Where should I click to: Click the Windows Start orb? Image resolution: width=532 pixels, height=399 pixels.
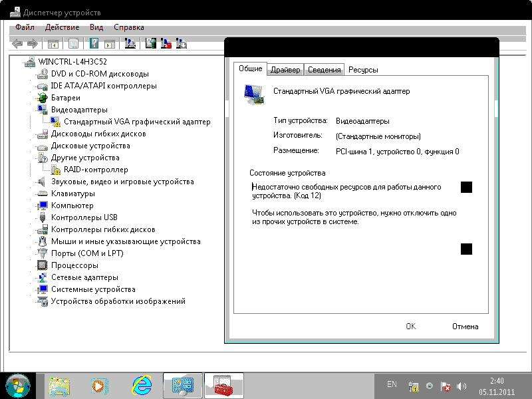(18, 385)
